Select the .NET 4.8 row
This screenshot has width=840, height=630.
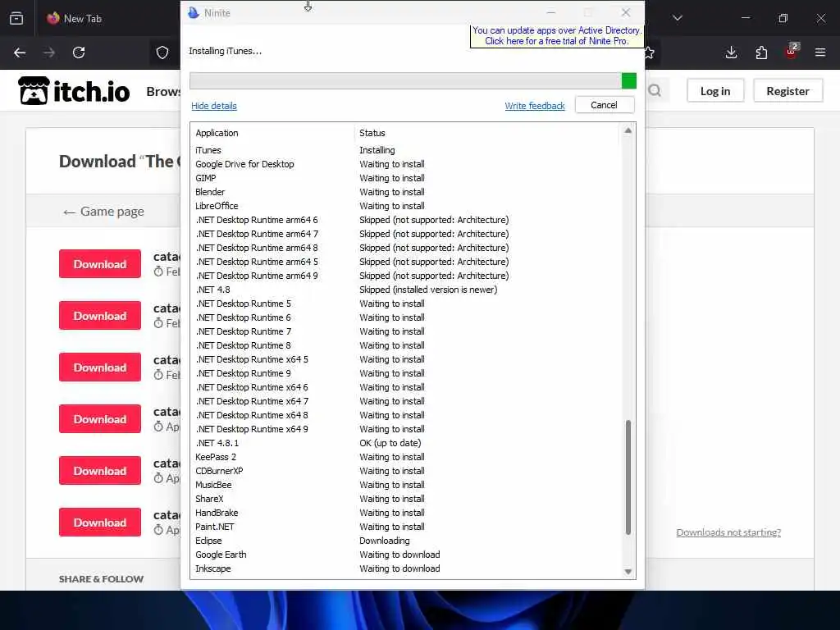406,290
